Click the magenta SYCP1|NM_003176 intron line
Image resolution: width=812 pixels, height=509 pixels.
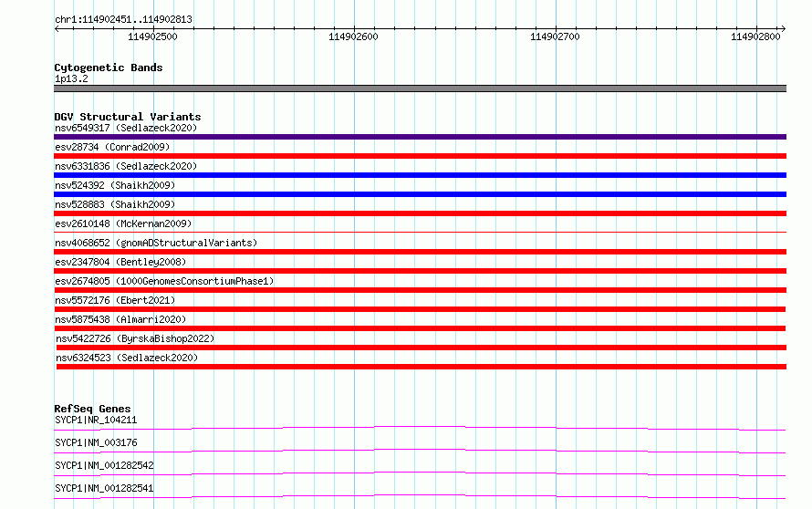[x=420, y=451]
